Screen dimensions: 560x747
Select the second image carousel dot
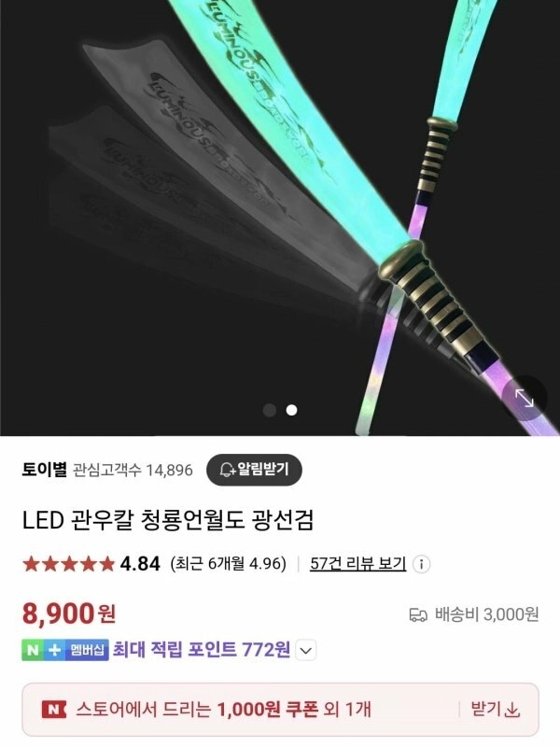click(x=291, y=410)
